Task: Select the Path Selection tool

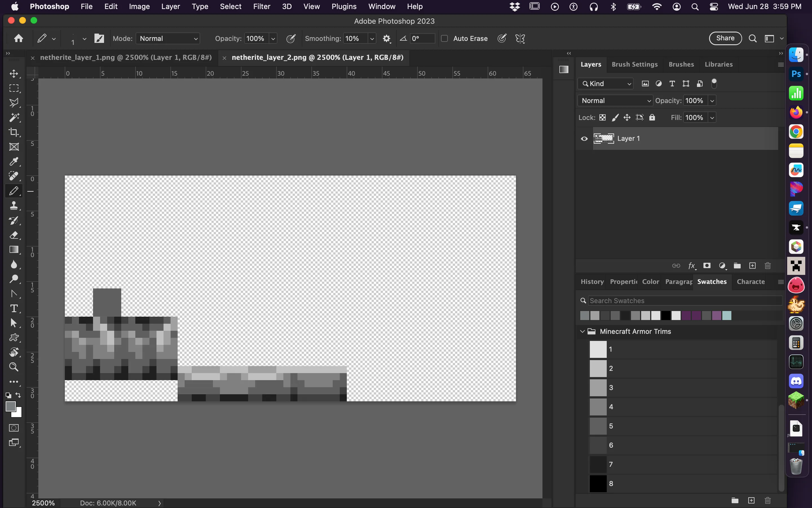Action: pyautogui.click(x=14, y=323)
